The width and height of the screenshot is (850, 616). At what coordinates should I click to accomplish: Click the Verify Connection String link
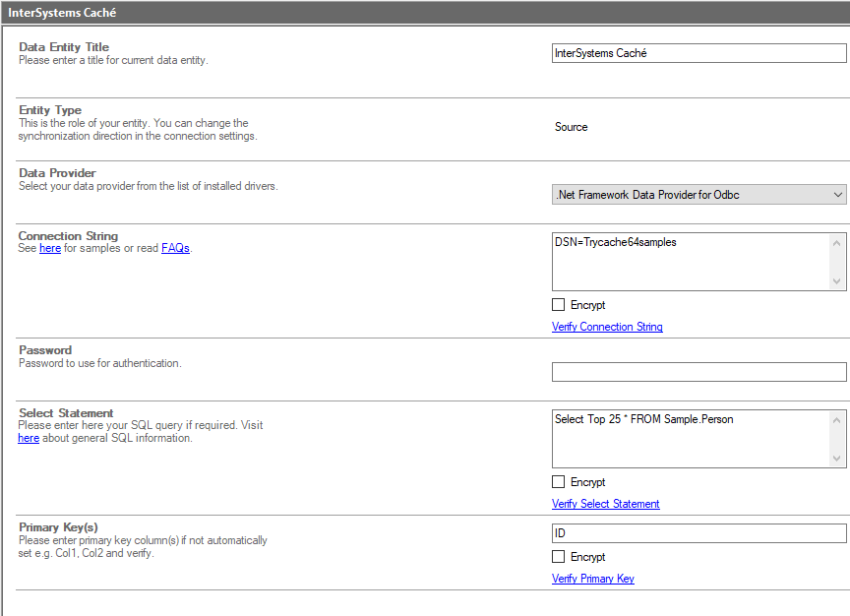click(607, 327)
